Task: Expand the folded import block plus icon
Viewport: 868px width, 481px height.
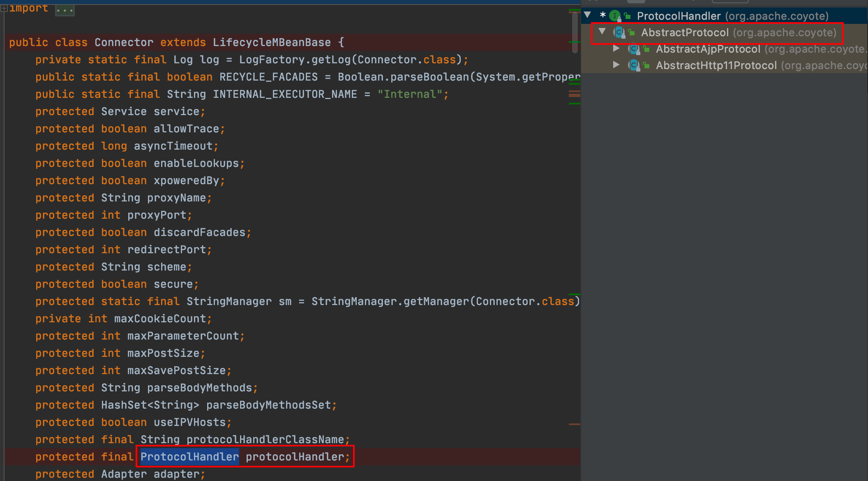Action: click(4, 8)
